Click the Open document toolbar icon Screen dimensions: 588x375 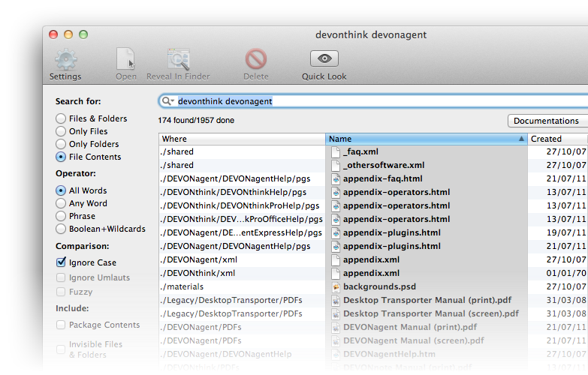125,58
